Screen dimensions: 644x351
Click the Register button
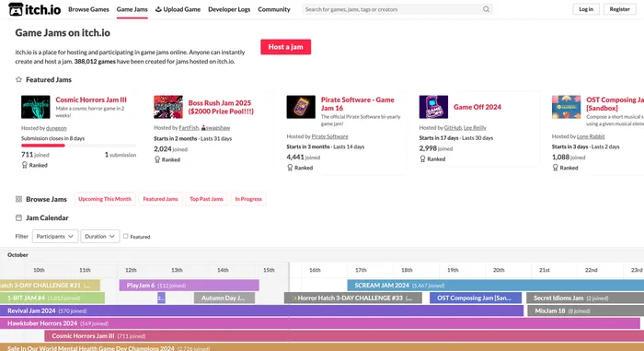tap(620, 9)
